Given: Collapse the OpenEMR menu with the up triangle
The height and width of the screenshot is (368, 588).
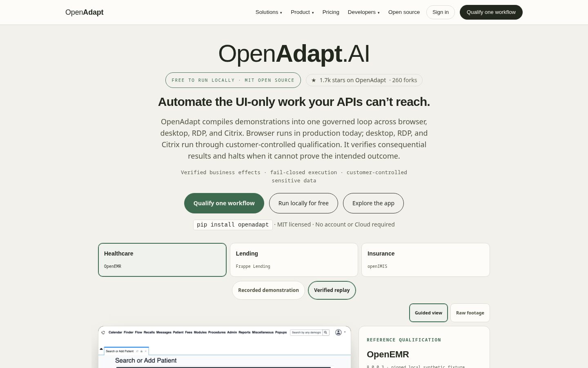Looking at the screenshot, I should pos(101,349).
